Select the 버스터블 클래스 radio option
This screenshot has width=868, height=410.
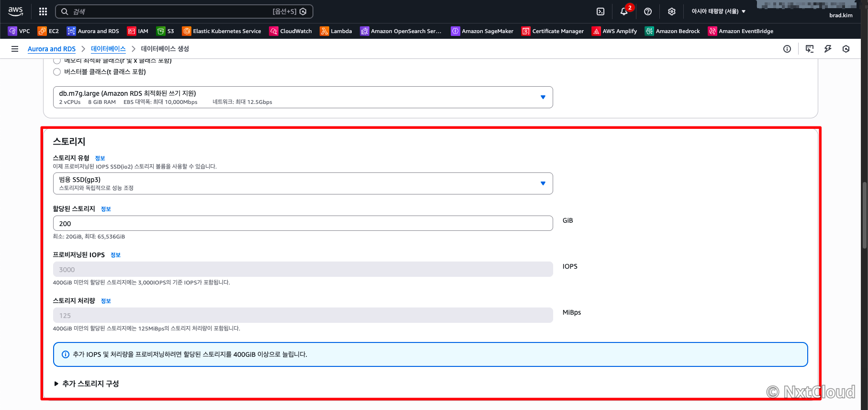[x=57, y=72]
